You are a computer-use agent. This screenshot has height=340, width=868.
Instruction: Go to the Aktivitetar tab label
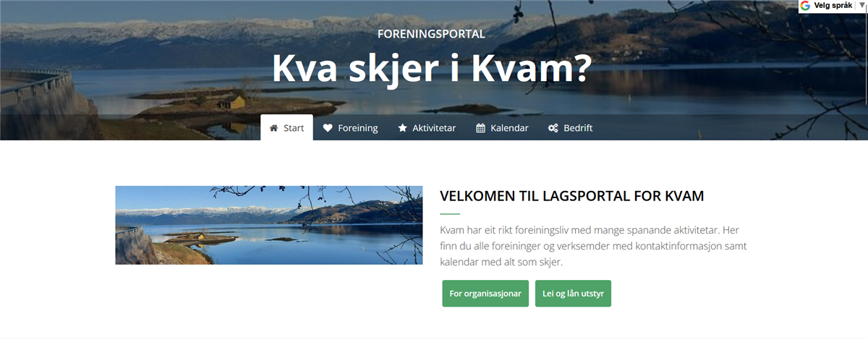pyautogui.click(x=434, y=128)
